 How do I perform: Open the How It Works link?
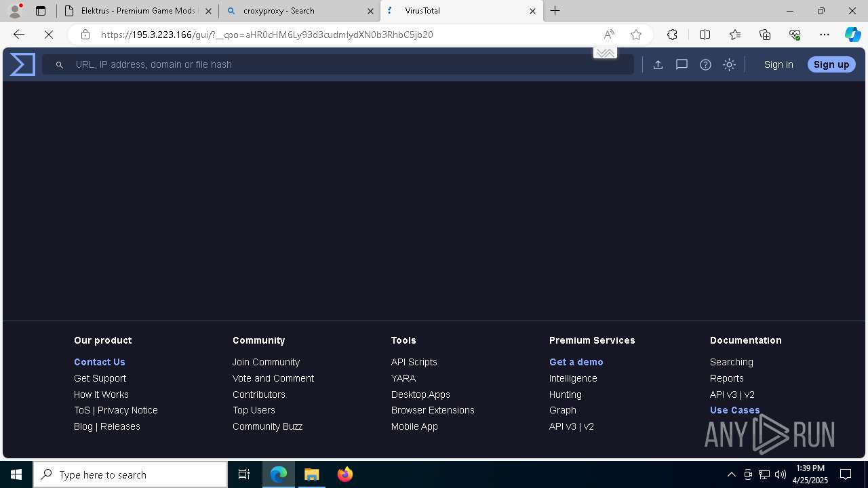pyautogui.click(x=101, y=394)
